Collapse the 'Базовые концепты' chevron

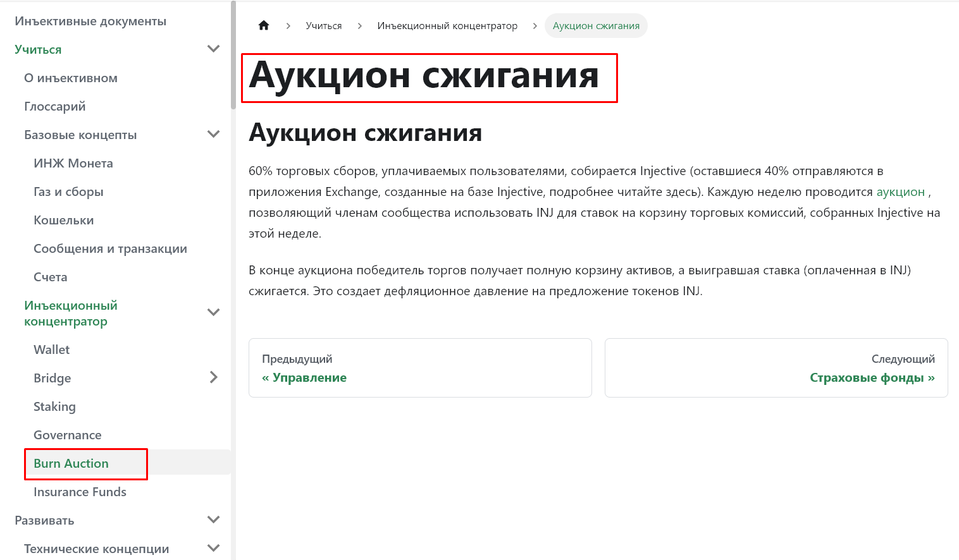click(214, 134)
